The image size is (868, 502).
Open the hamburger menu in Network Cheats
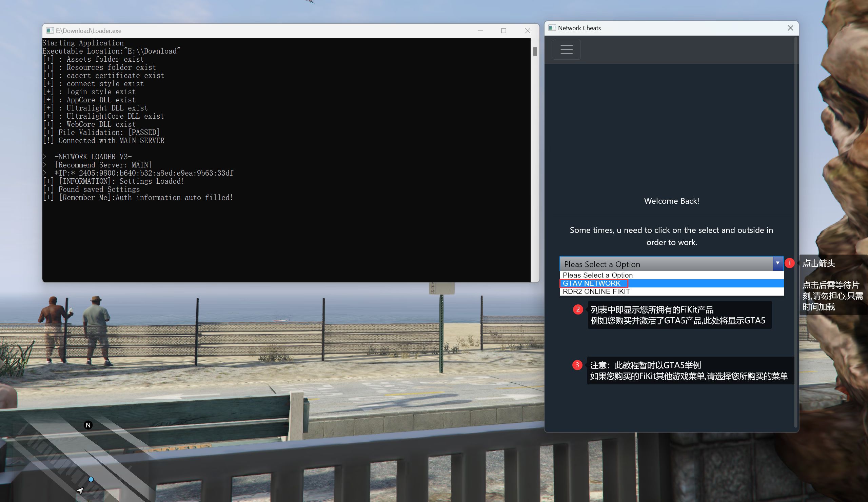click(x=566, y=49)
